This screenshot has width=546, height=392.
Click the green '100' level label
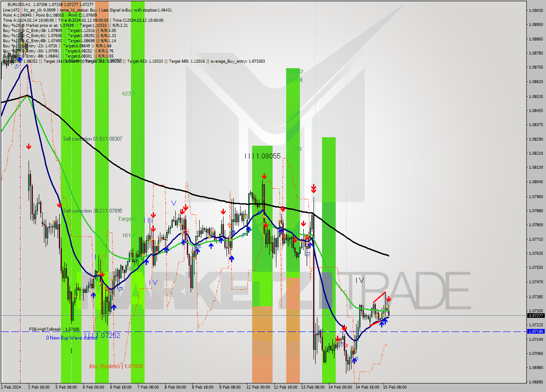[297, 149]
